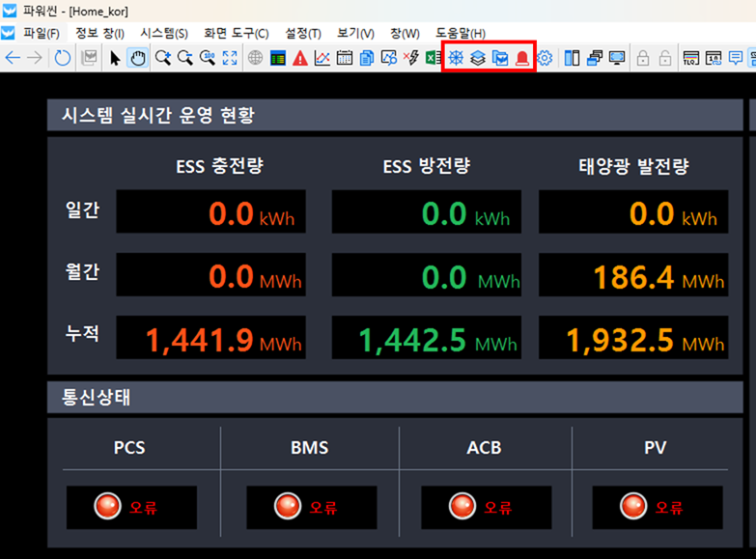Viewport: 756px width, 559px height.
Task: Open the 설정(T) menu
Action: click(x=303, y=33)
